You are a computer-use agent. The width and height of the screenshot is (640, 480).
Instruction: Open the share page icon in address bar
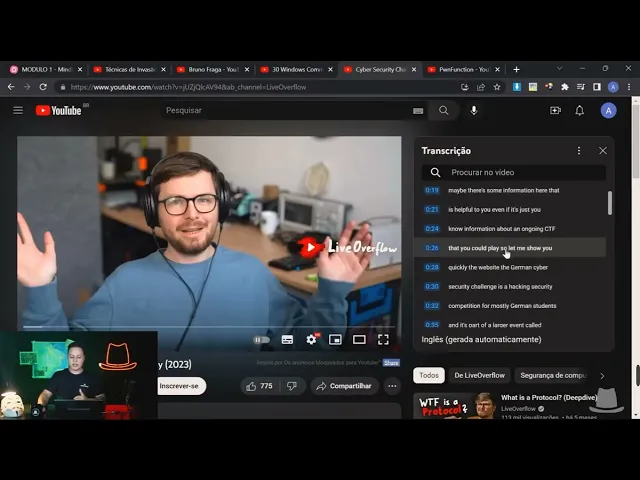click(x=481, y=87)
